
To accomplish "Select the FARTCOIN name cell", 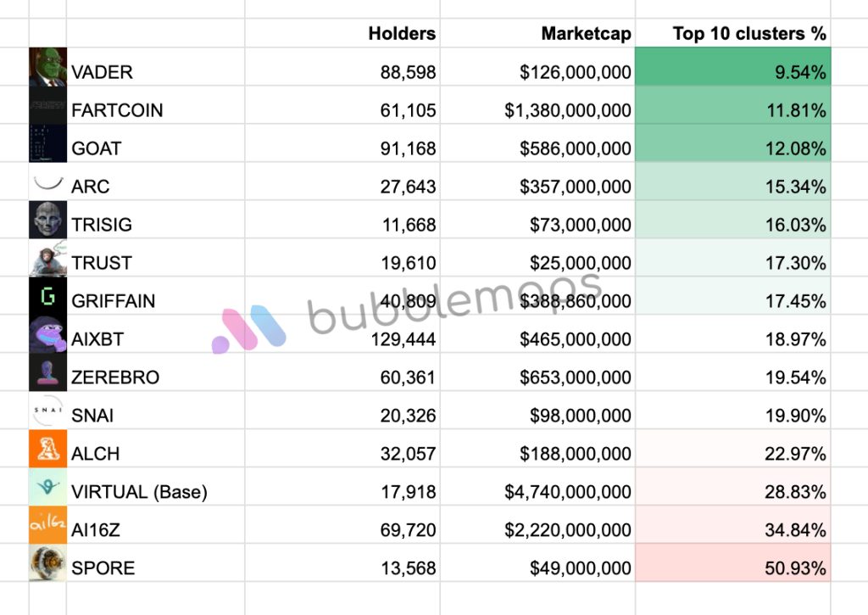I will coord(117,110).
